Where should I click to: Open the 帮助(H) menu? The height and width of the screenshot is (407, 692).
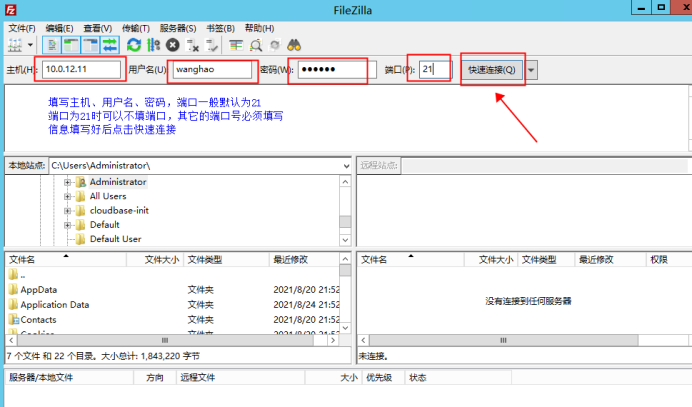click(x=260, y=28)
